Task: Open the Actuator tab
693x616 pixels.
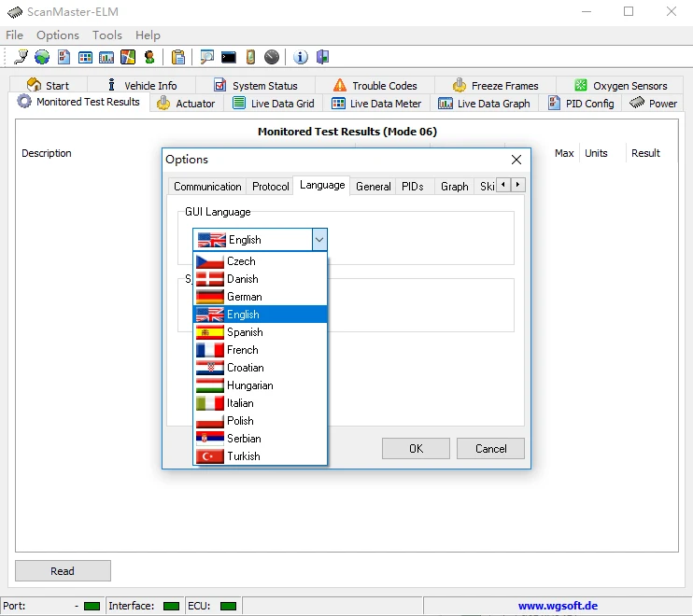Action: (x=186, y=104)
